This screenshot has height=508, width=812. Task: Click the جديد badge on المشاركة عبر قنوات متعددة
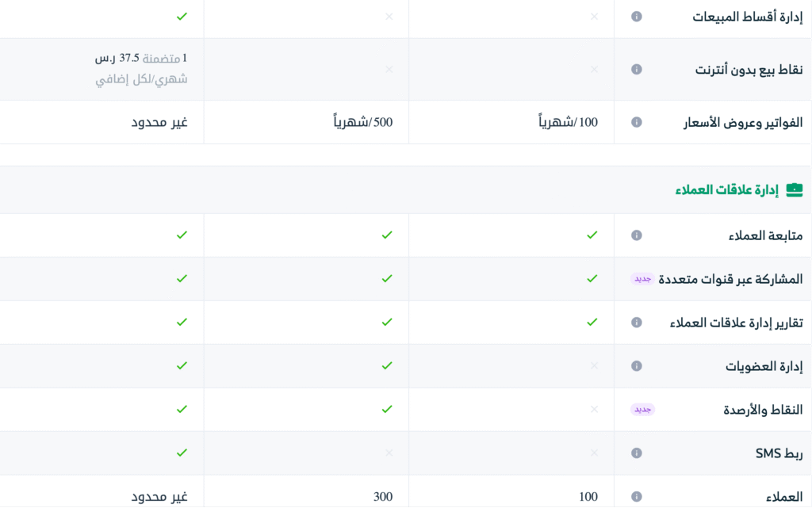pyautogui.click(x=642, y=279)
